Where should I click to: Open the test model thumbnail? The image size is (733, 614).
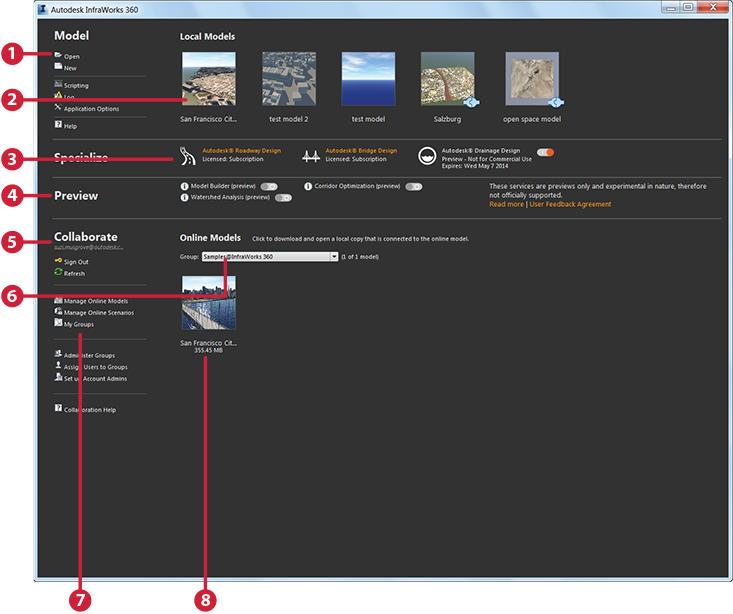368,79
